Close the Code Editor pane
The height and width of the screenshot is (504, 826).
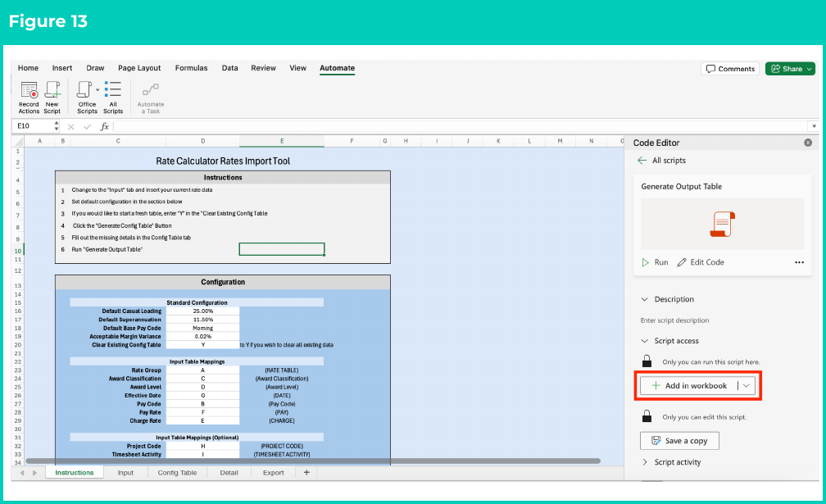tap(808, 143)
